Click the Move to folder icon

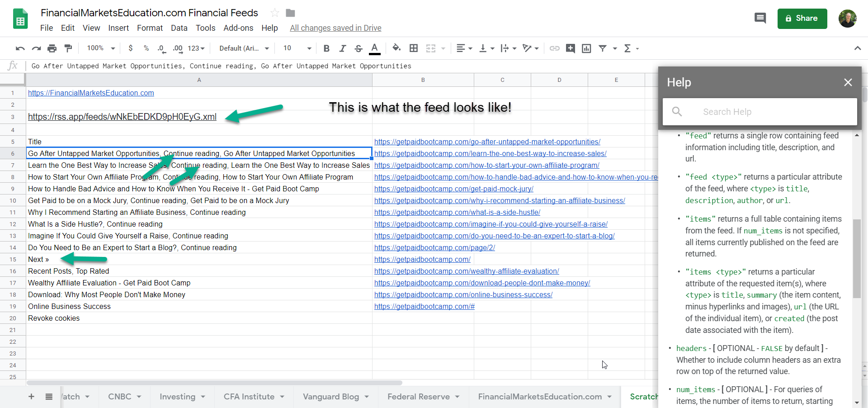coord(290,13)
